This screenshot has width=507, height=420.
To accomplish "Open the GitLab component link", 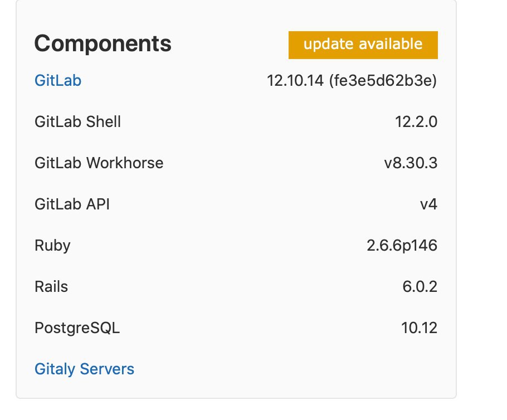I will 58,81.
